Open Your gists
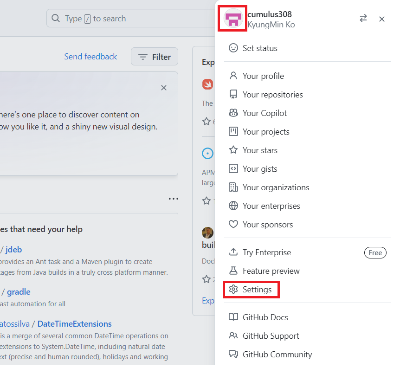400x365 pixels. tap(260, 169)
